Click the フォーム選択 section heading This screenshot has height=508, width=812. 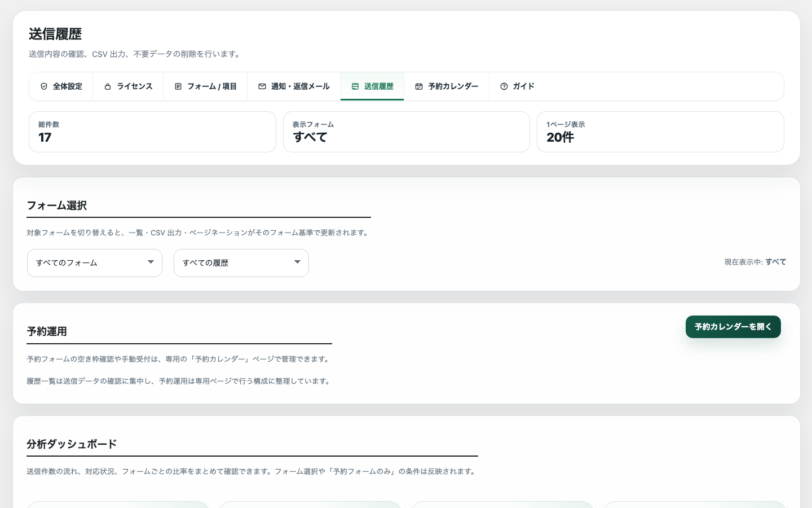tap(57, 205)
